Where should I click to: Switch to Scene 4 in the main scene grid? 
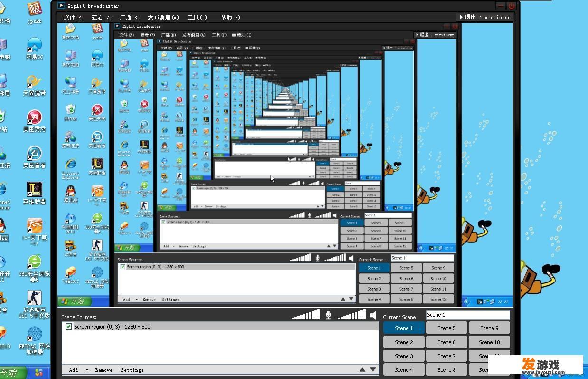click(404, 370)
